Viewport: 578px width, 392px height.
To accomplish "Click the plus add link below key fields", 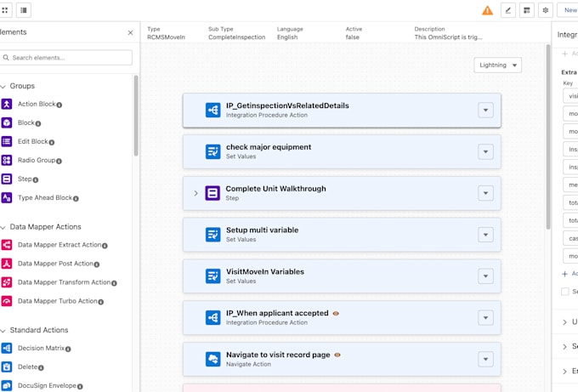I will [569, 274].
